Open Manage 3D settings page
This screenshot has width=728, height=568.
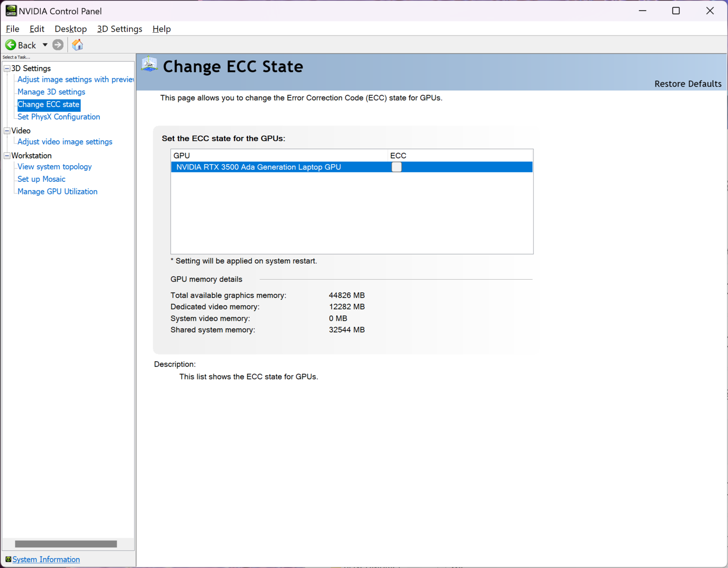[51, 92]
